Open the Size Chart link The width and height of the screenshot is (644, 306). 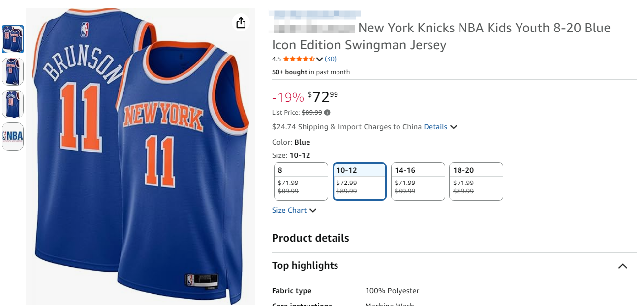289,210
